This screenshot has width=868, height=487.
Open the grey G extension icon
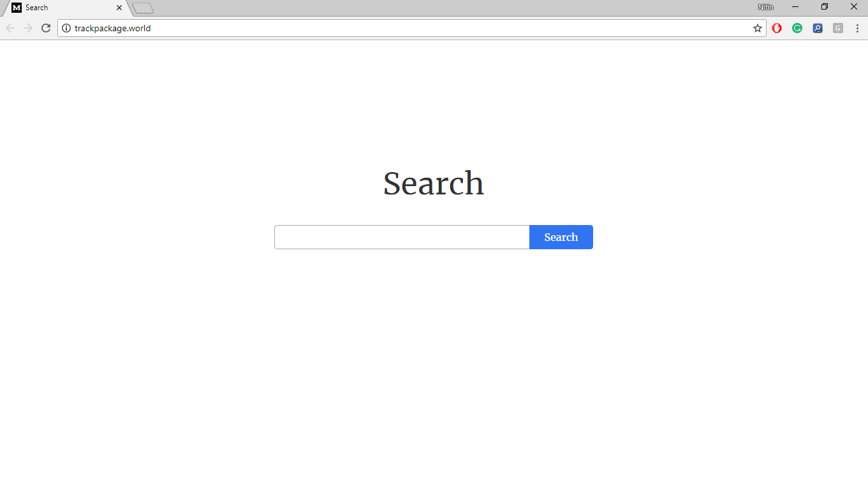click(x=838, y=28)
